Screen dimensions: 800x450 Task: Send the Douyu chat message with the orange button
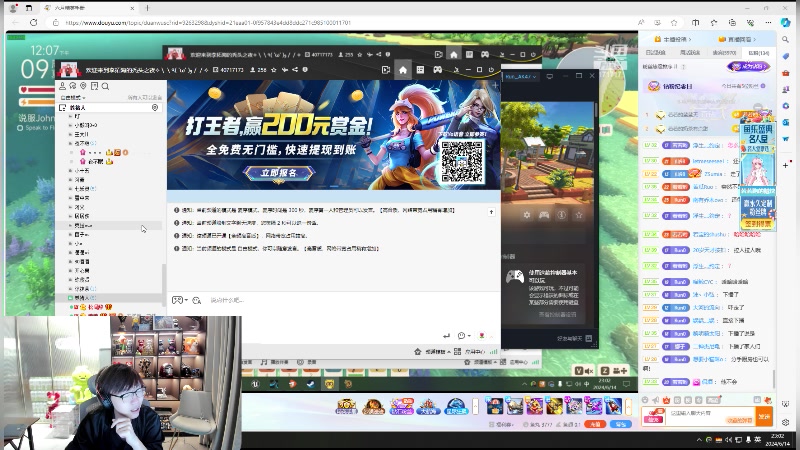(x=764, y=416)
